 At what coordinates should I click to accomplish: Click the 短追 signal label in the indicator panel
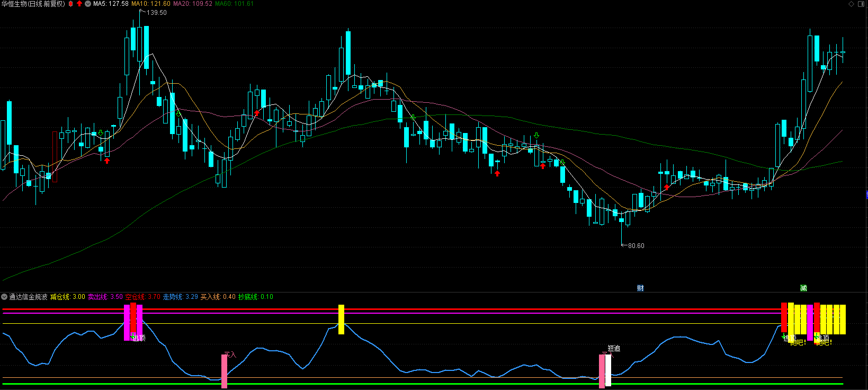tap(614, 348)
